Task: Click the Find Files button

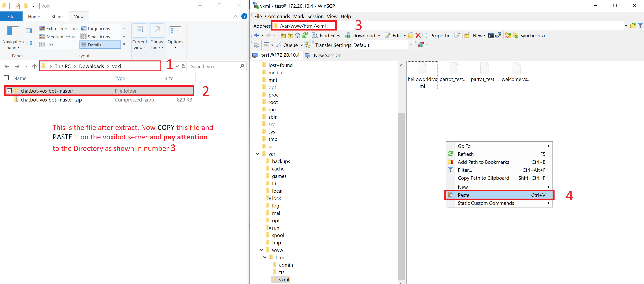Action: coord(326,35)
